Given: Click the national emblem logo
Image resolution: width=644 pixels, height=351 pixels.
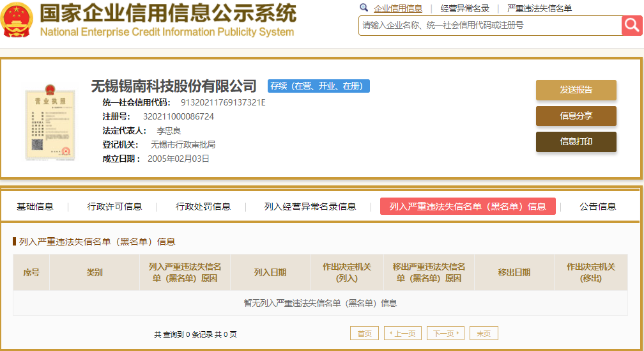Looking at the screenshot, I should click(x=17, y=20).
